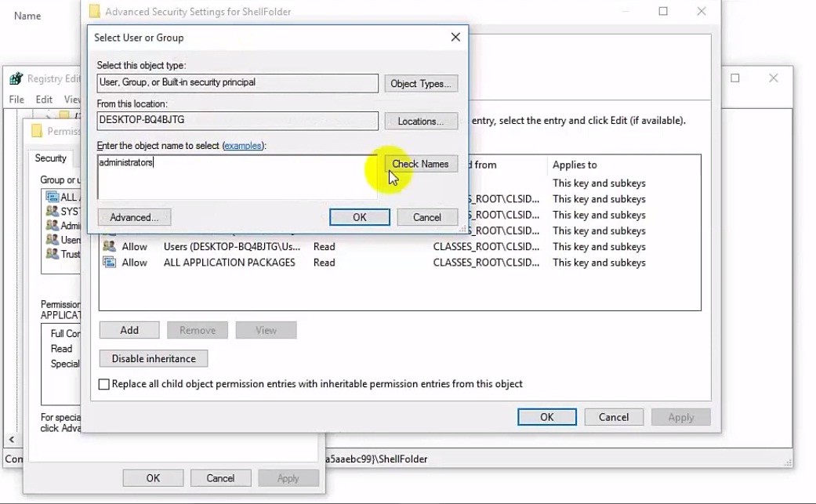Collapse the left navigation pane with the chevron
The width and height of the screenshot is (816, 504).
pos(11,440)
